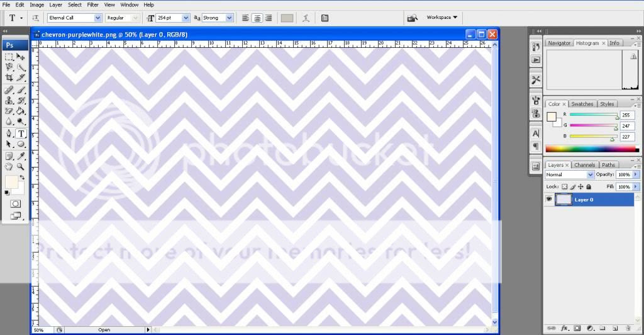
Task: Toggle lock transparent pixels
Action: 565,186
